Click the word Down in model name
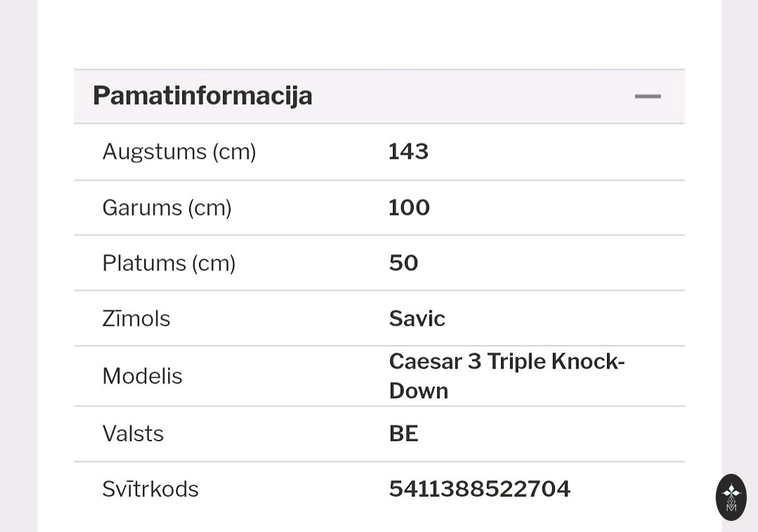 pos(418,391)
